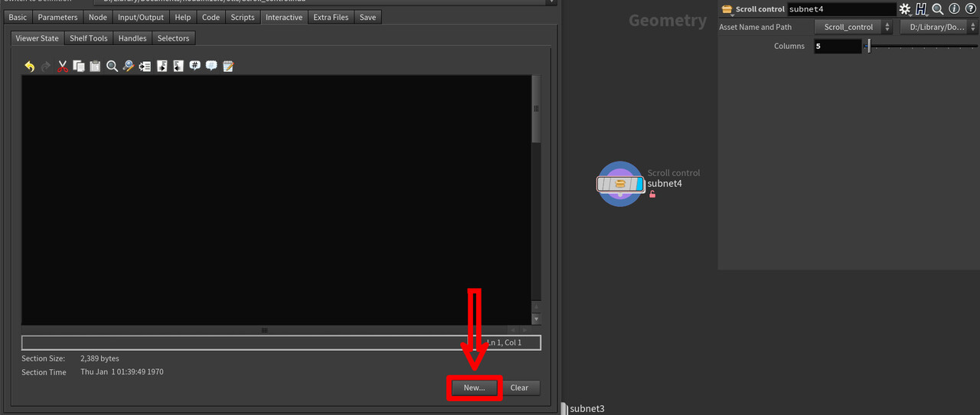Click the node info (i) icon
The image size is (980, 415).
(x=954, y=9)
